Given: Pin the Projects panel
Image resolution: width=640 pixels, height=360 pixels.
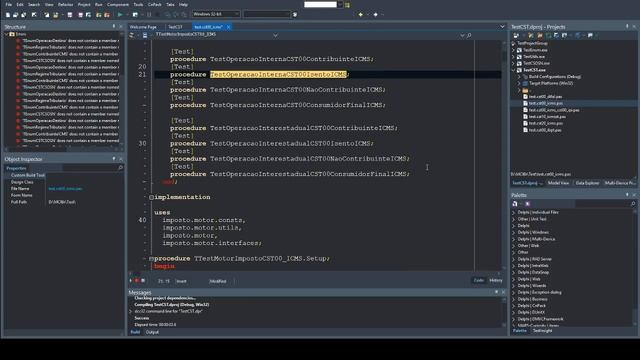Looking at the screenshot, I should [x=627, y=27].
